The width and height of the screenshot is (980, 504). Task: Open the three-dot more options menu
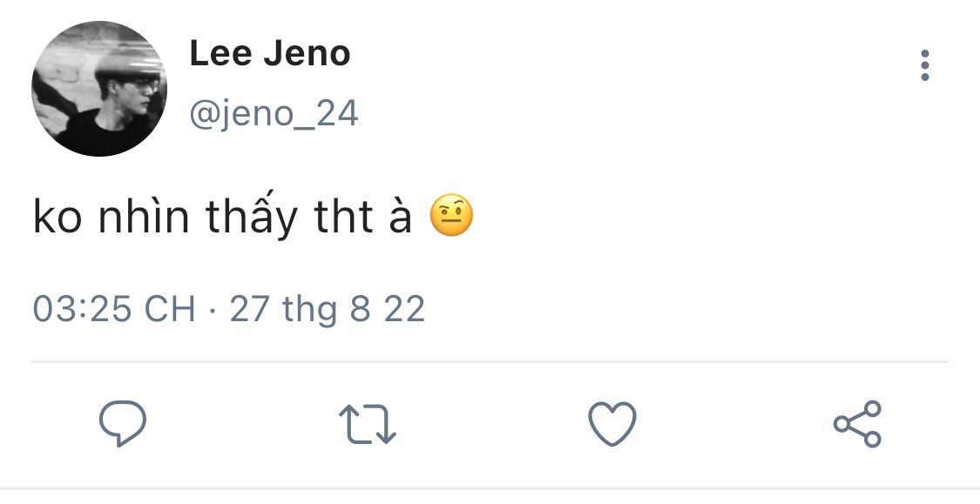(x=924, y=66)
